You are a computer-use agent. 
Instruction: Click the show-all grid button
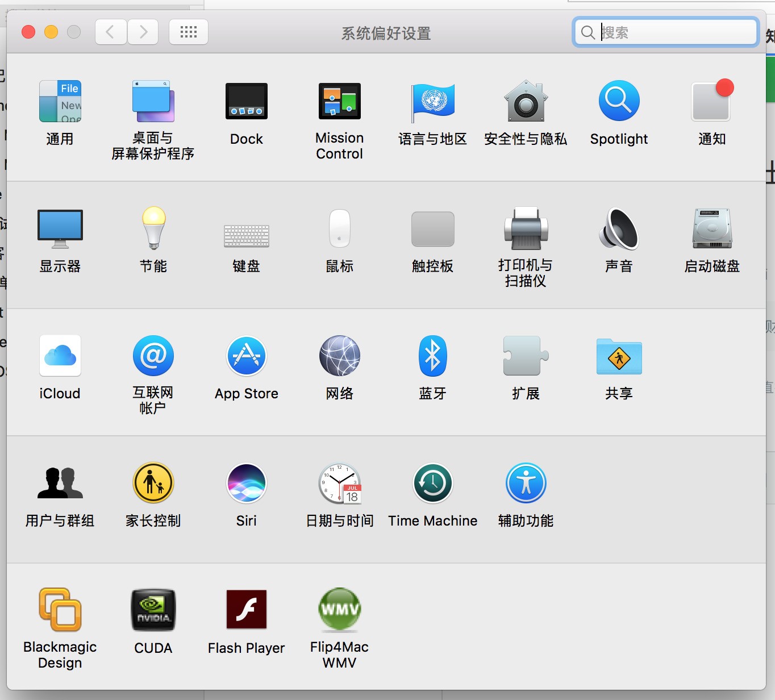click(189, 32)
